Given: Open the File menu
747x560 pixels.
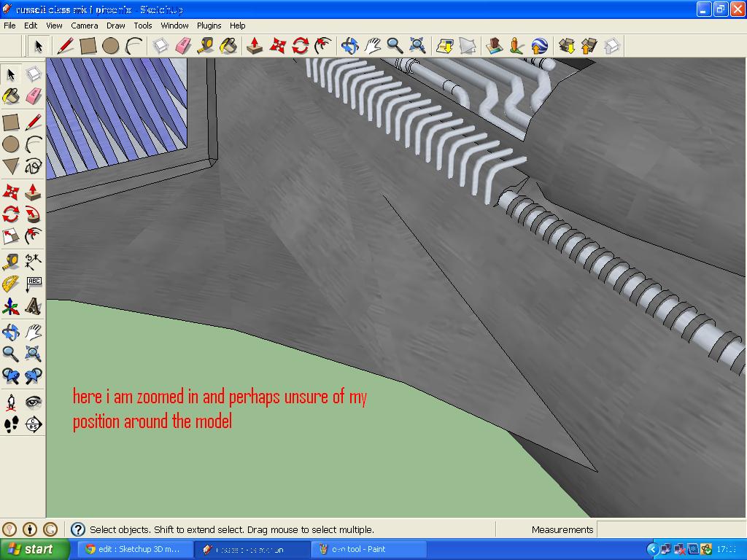Looking at the screenshot, I should click(x=9, y=26).
